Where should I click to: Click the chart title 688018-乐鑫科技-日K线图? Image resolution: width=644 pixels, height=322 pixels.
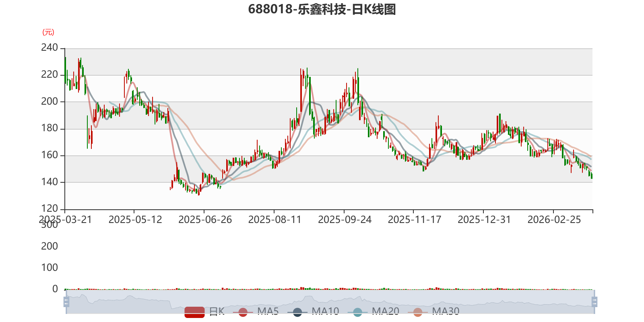pos(322,9)
